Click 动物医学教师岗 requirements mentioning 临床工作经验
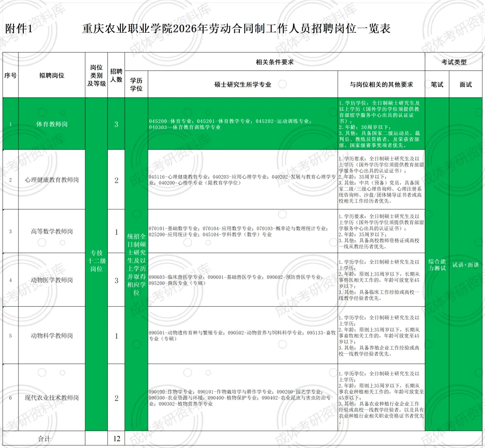 coord(381,280)
